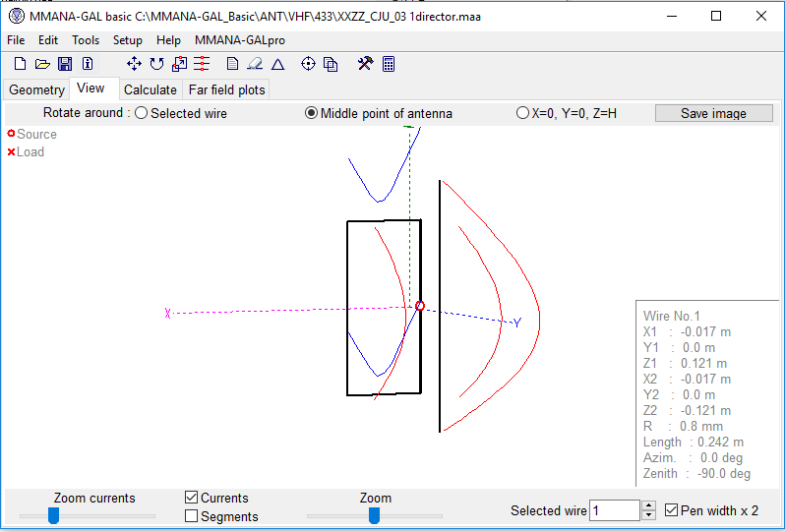This screenshot has height=532, width=785.
Task: Open the calculator icon in toolbar
Action: [389, 64]
